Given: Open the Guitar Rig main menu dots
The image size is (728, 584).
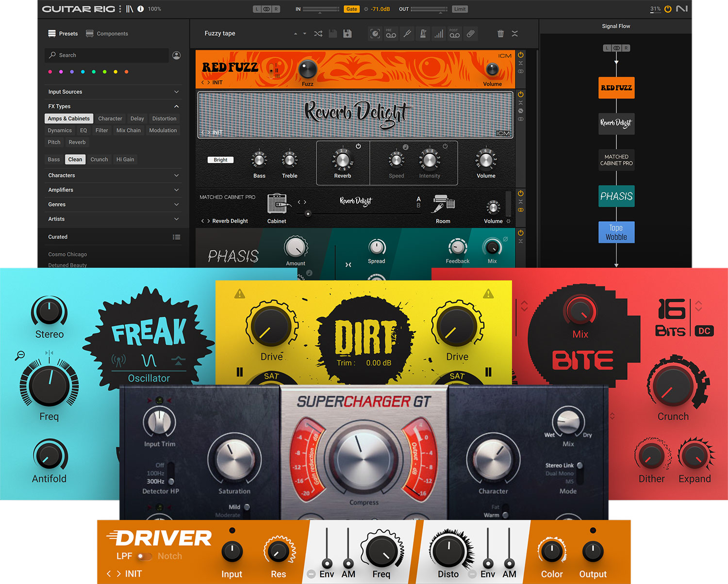Looking at the screenshot, I should [120, 9].
